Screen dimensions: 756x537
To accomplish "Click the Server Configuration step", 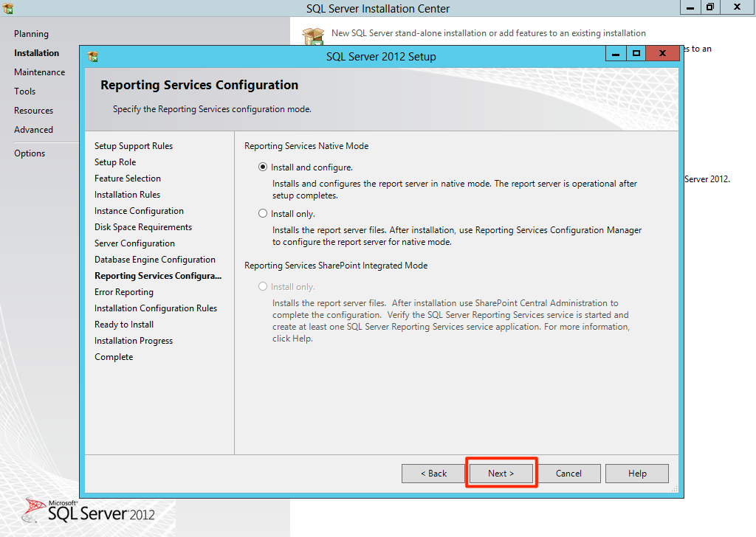I will point(134,243).
